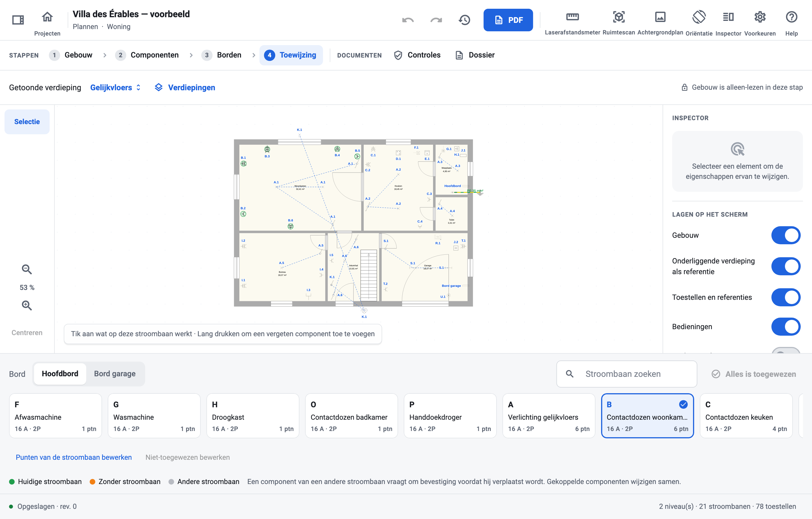812x519 pixels.
Task: Open Verdiepingen layers manager
Action: click(185, 87)
